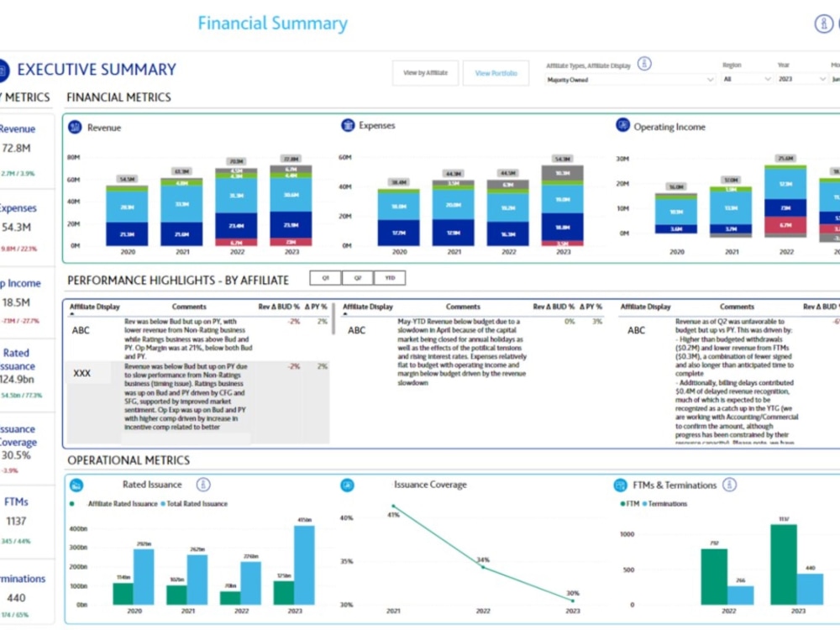Switch to the Q1 period tab
The width and height of the screenshot is (840, 630).
tap(328, 277)
